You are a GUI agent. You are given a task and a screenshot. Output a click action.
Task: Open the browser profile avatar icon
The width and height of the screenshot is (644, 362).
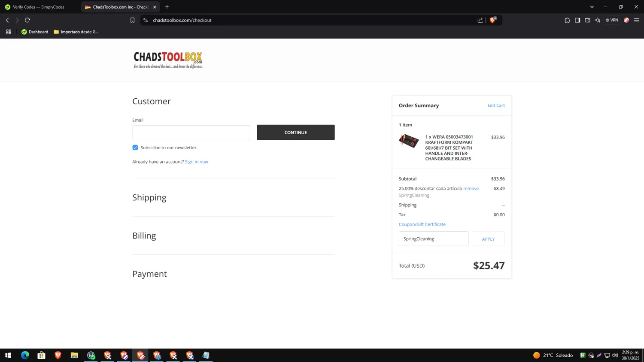[626, 20]
